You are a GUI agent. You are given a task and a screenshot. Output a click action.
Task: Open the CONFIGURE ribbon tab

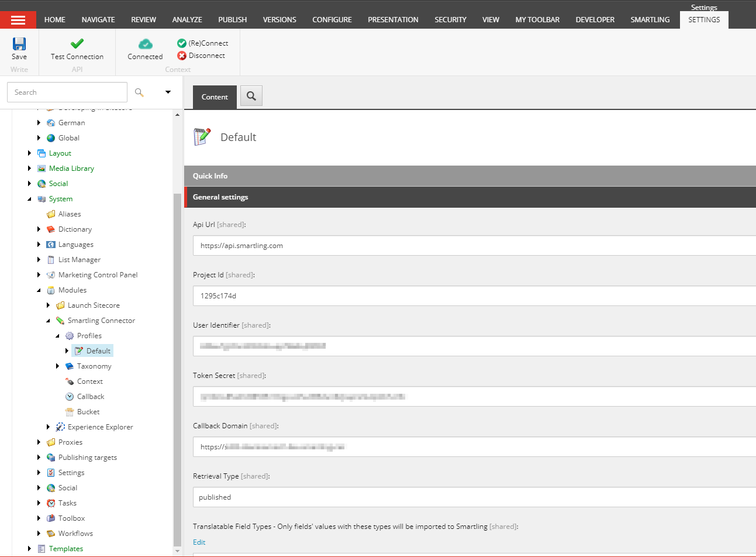pyautogui.click(x=332, y=20)
